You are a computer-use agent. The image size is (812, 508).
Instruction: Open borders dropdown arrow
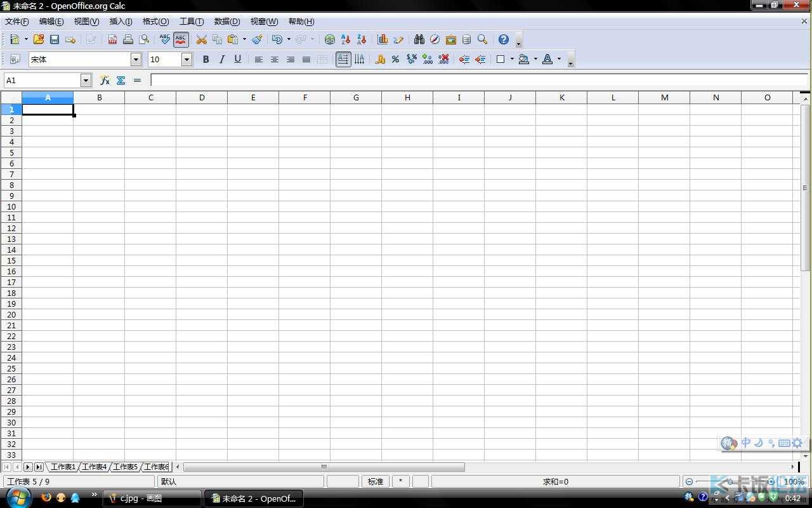[512, 59]
